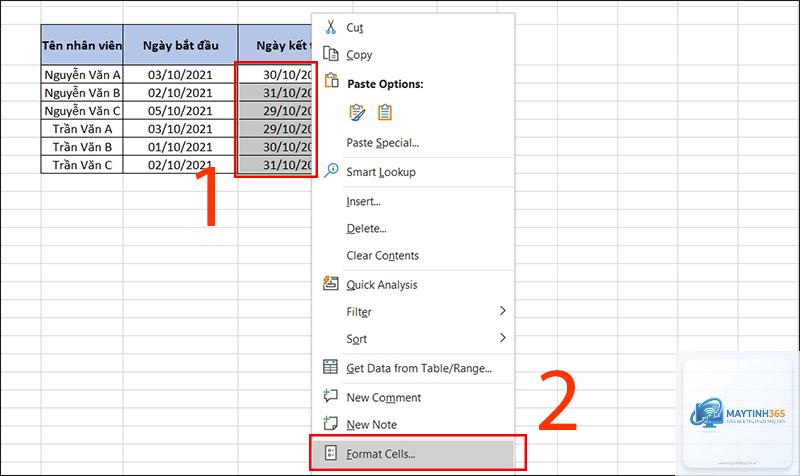Open Format Cells... menu entry
Viewport: 800px width, 476px height.
tap(412, 453)
